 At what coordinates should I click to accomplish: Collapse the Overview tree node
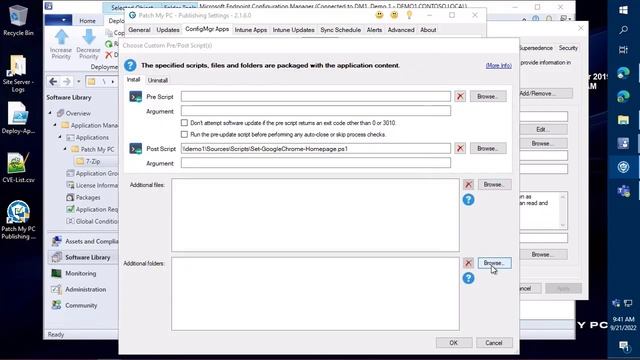coord(51,113)
